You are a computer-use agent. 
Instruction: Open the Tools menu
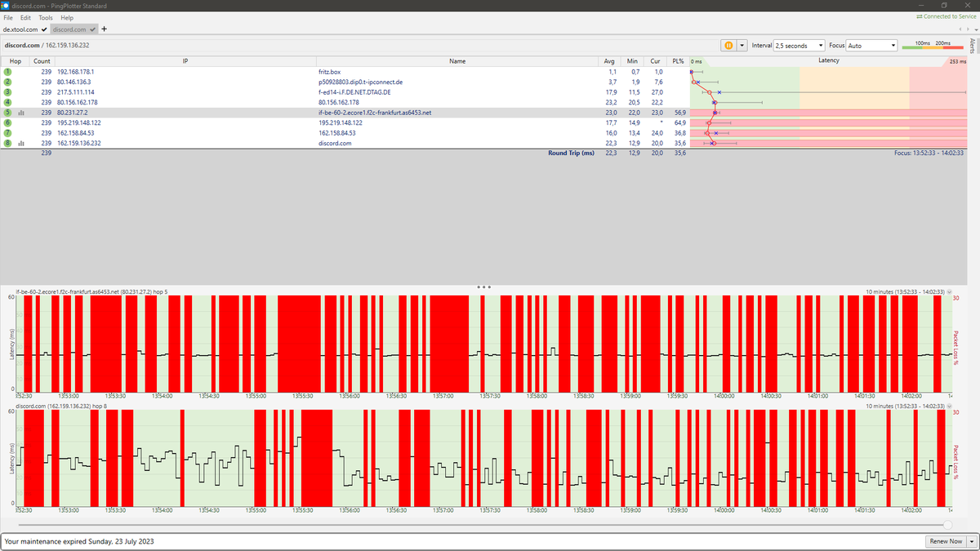[46, 17]
